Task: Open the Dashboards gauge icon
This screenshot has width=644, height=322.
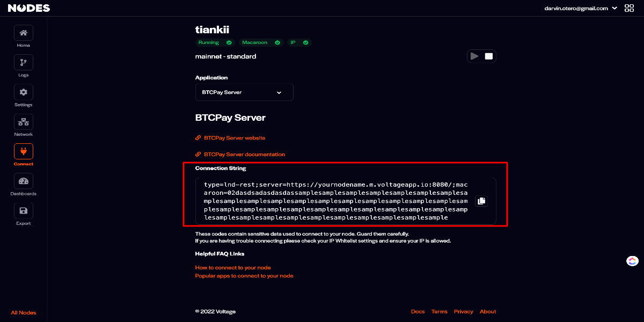Action: [x=24, y=181]
